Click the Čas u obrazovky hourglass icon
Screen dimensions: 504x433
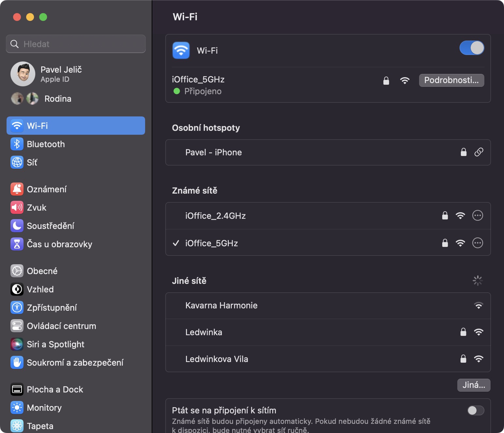point(17,244)
